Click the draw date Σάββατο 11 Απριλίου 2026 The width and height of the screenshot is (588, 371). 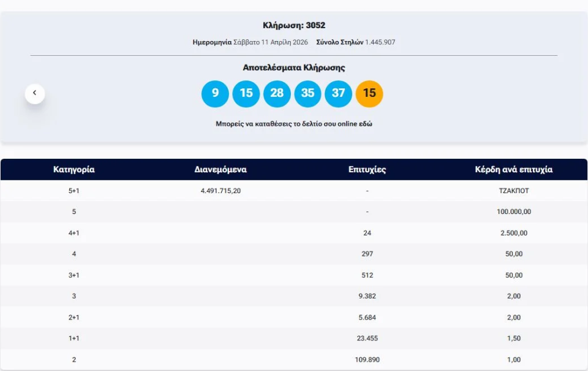point(270,42)
